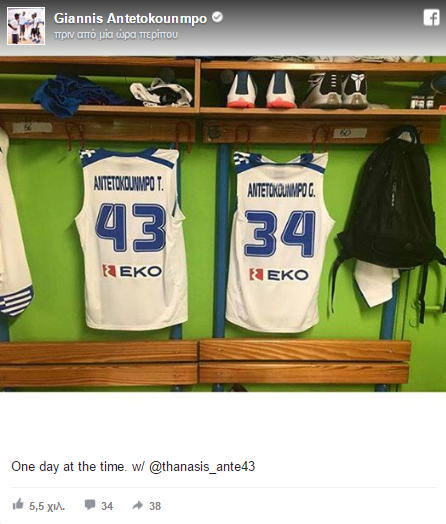The height and width of the screenshot is (524, 446).
Task: Click the 34 comments count
Action: pyautogui.click(x=107, y=506)
